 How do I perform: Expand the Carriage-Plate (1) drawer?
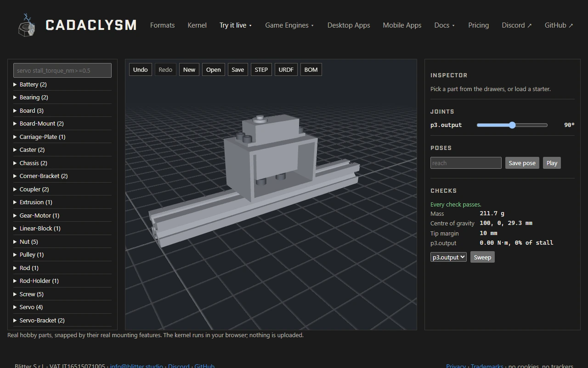(x=62, y=137)
